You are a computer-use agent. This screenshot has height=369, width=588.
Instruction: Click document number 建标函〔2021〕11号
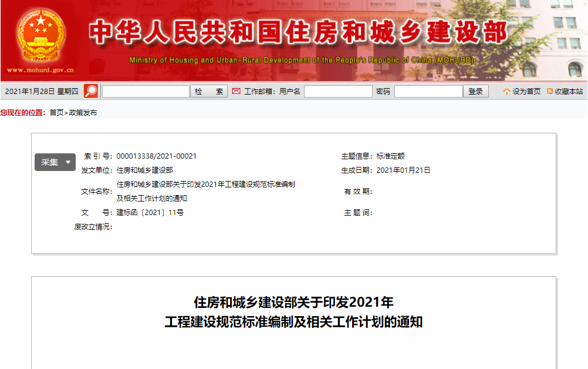150,213
